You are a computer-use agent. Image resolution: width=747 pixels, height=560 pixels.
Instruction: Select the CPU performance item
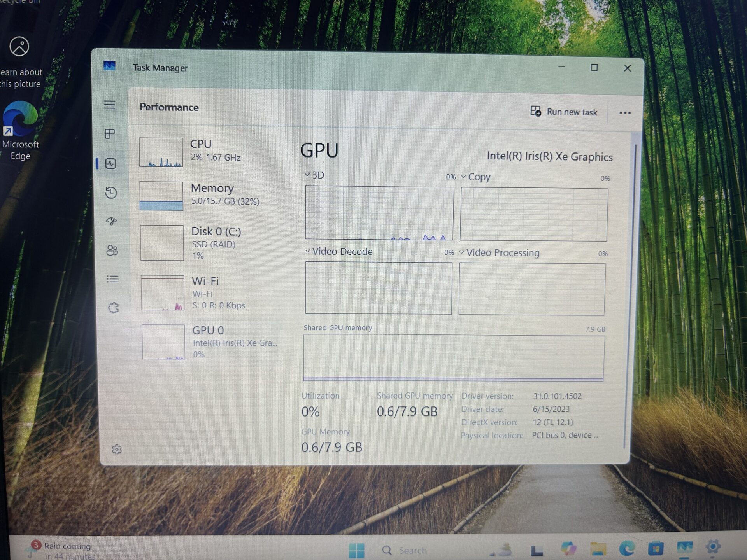[210, 152]
